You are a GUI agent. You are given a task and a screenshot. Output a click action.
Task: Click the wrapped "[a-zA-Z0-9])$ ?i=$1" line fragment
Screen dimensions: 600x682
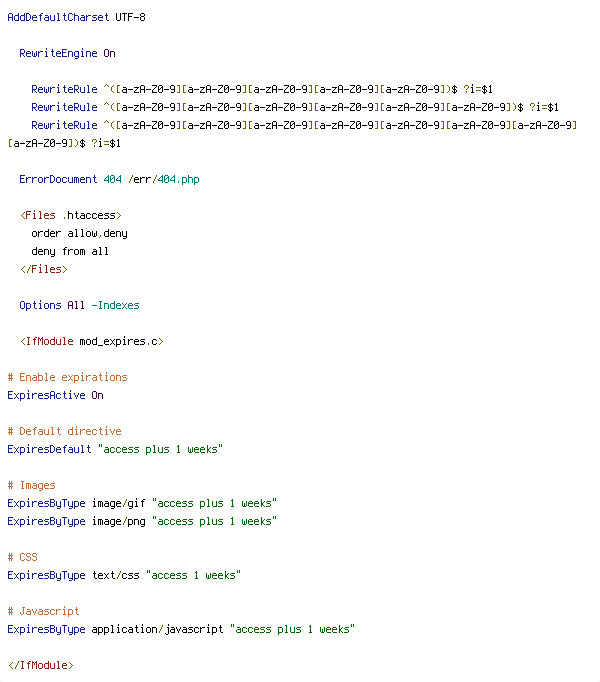pos(64,144)
